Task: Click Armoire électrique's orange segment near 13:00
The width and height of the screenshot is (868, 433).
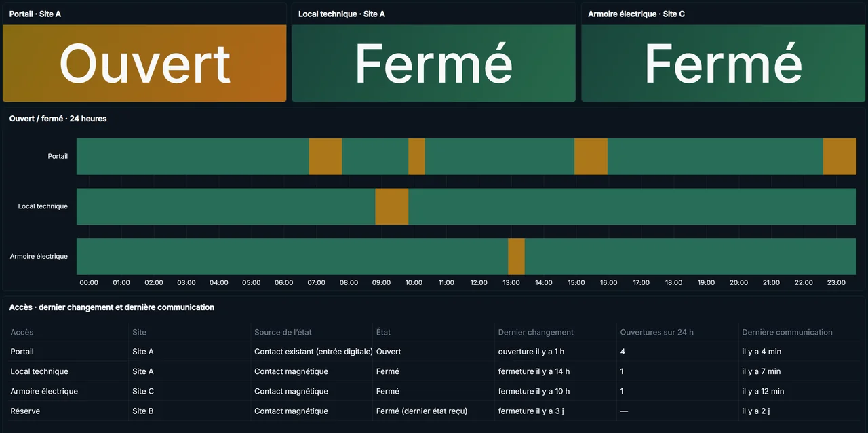Action: pyautogui.click(x=516, y=257)
